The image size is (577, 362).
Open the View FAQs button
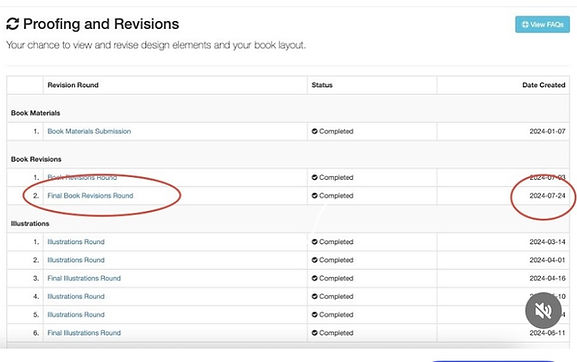coord(542,25)
